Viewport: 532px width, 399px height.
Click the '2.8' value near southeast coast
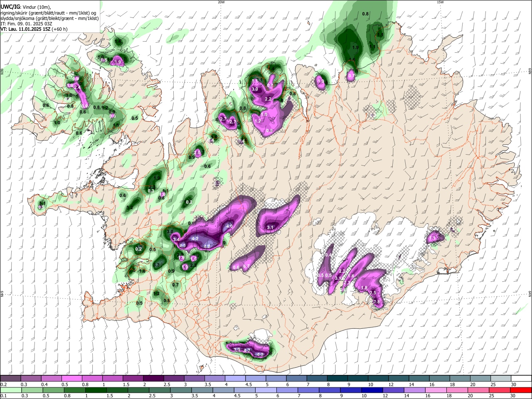(x=377, y=302)
